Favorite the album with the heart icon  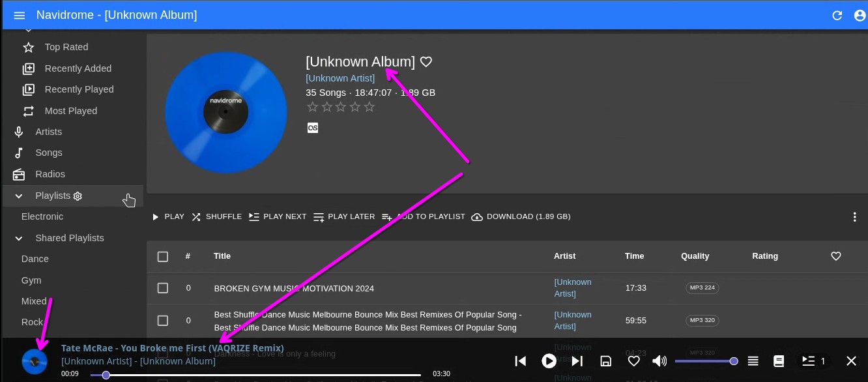pos(426,62)
